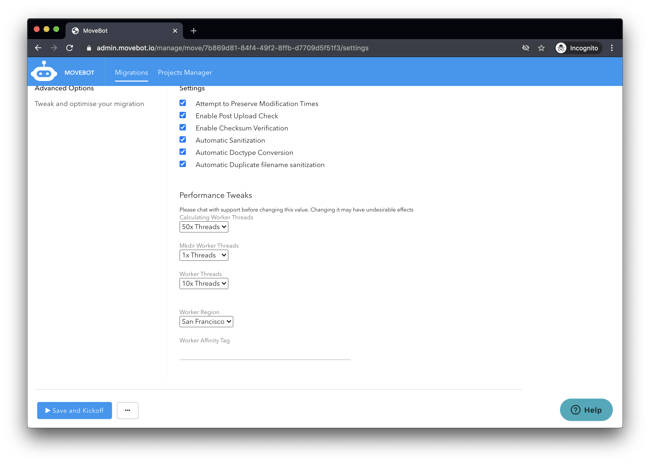
Task: Toggle Enable Post Upload Check checkbox
Action: pyautogui.click(x=183, y=116)
